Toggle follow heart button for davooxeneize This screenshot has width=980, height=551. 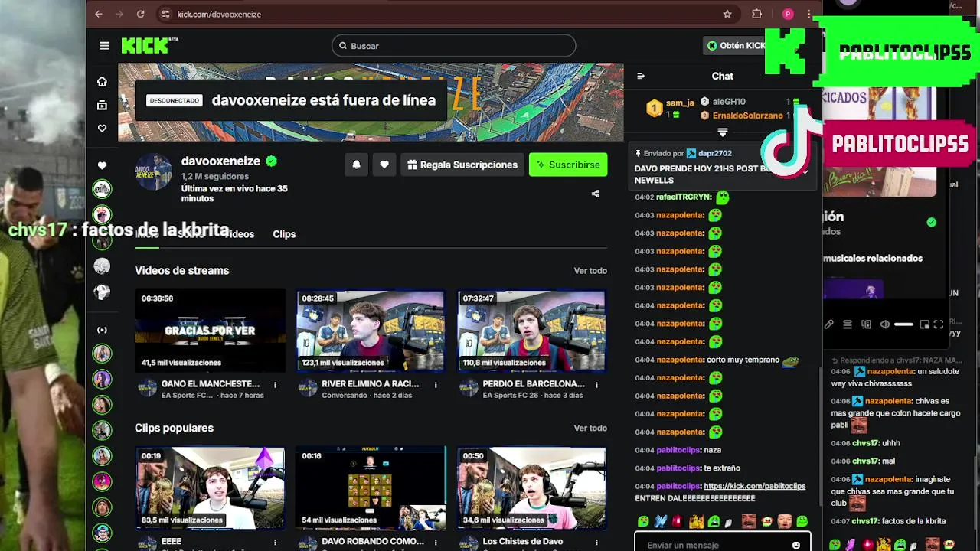coord(384,165)
